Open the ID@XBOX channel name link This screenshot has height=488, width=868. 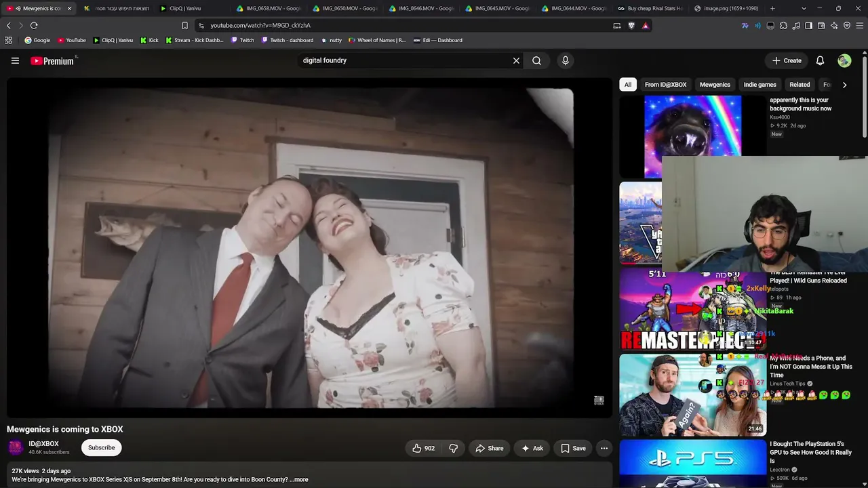coord(43,444)
